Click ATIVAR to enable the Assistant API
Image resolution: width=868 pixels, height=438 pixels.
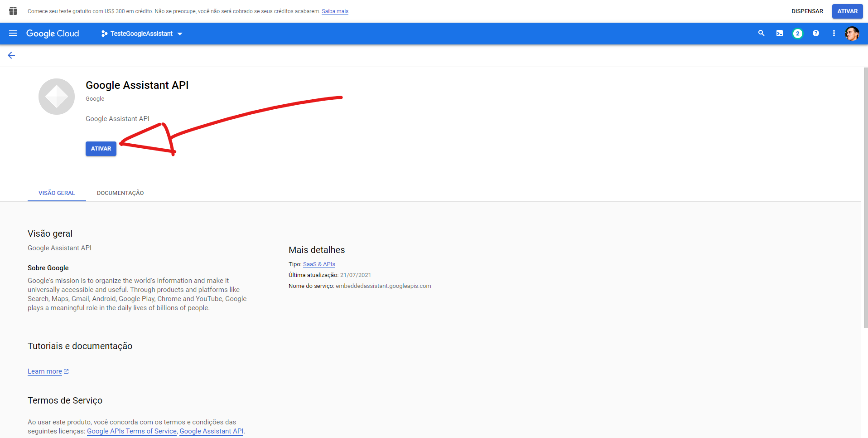[x=101, y=148]
